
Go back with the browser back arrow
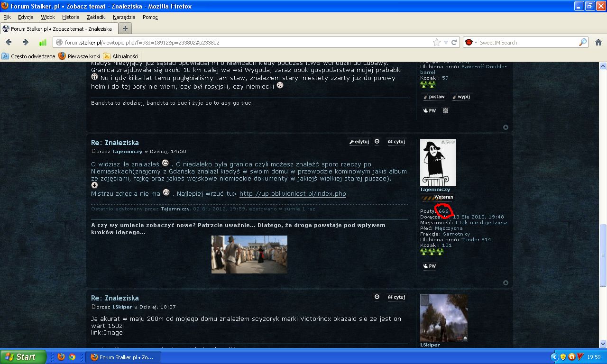(9, 42)
